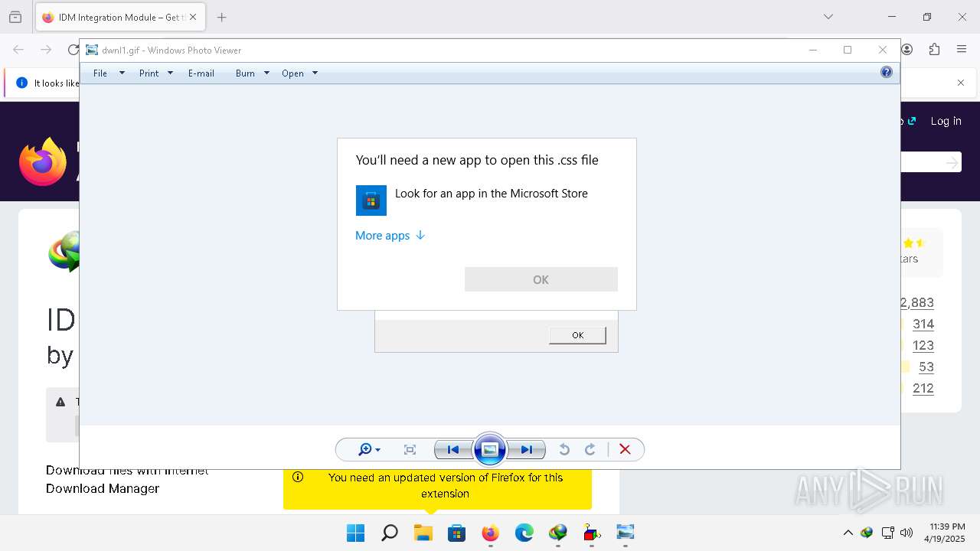Click the small OK button in the image
The image size is (980, 551).
coord(577,335)
